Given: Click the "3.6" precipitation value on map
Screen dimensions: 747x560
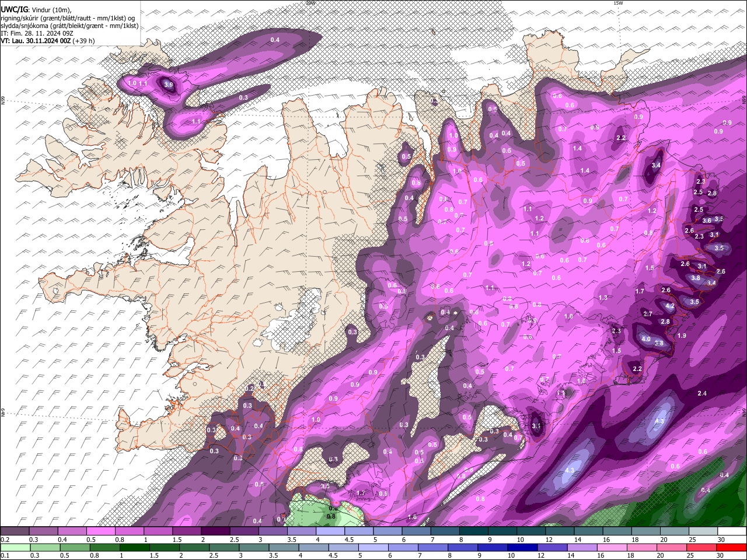Looking at the screenshot, I should point(707,220).
